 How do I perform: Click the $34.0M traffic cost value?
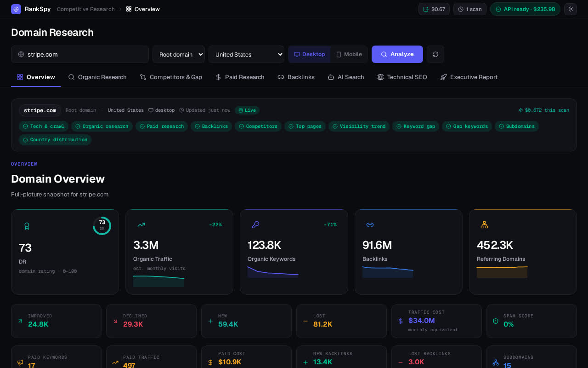coord(422,321)
